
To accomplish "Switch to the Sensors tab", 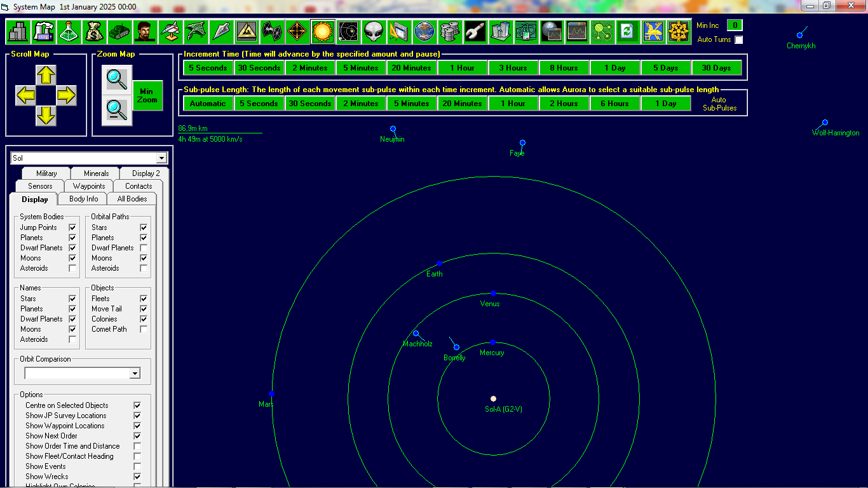I will (40, 186).
